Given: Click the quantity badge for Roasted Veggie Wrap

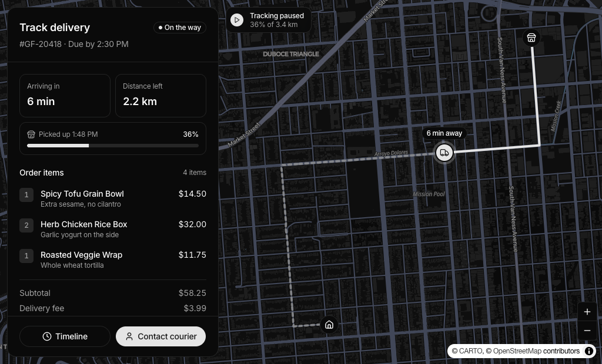Looking at the screenshot, I should pyautogui.click(x=26, y=256).
